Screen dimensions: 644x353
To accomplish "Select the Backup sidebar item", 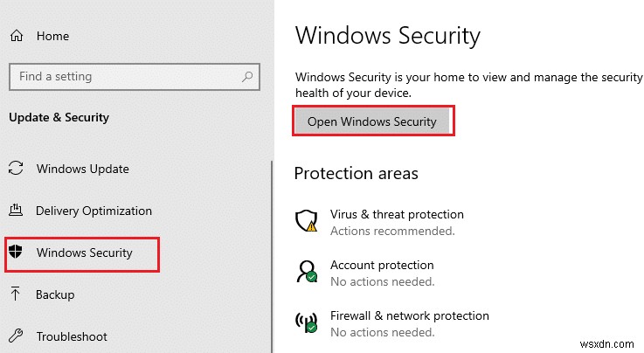I will coord(55,294).
